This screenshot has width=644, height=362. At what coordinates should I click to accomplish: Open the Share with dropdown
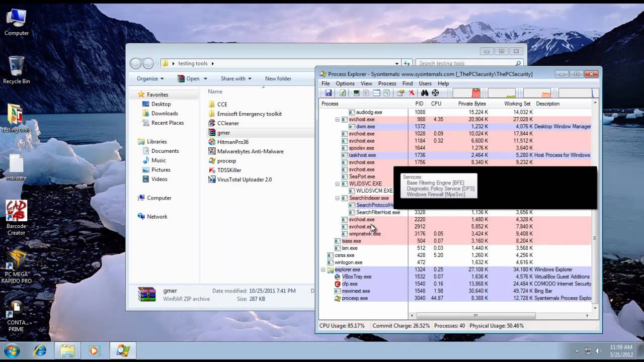point(235,78)
